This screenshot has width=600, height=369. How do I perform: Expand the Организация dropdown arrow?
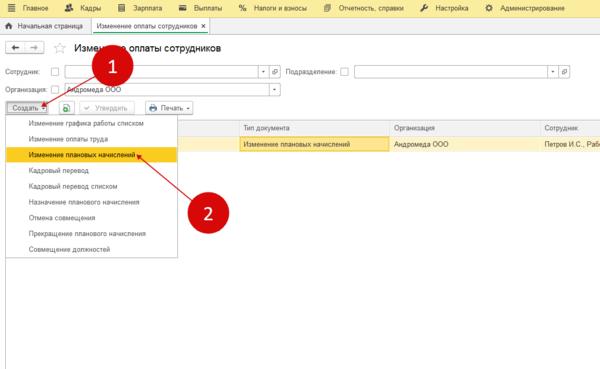pyautogui.click(x=274, y=90)
